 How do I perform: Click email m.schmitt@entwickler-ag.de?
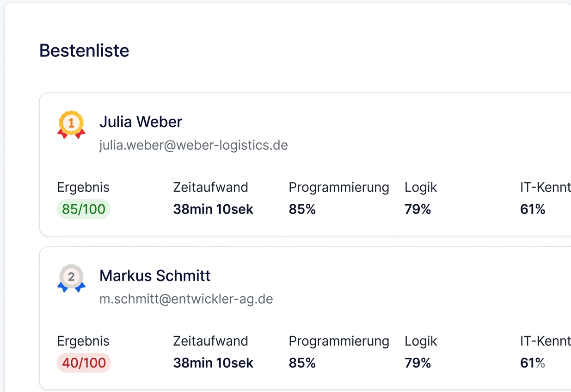(x=186, y=299)
